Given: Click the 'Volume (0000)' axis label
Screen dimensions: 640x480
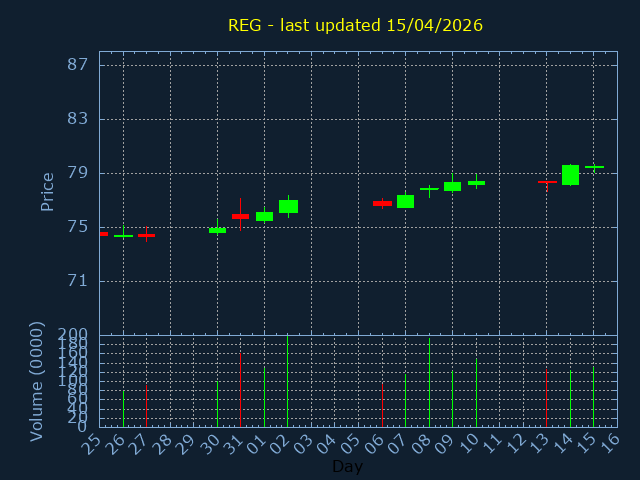Looking at the screenshot, I should [x=37, y=380].
